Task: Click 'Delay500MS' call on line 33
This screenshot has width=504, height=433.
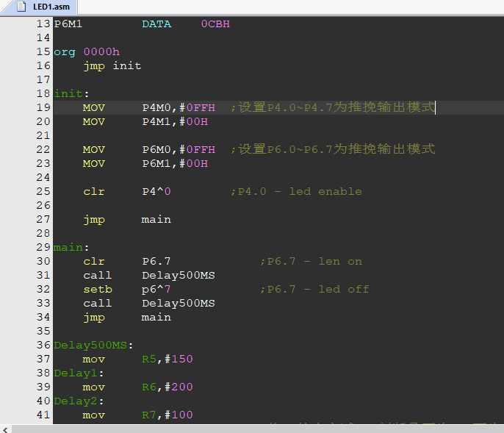Action: coord(179,304)
